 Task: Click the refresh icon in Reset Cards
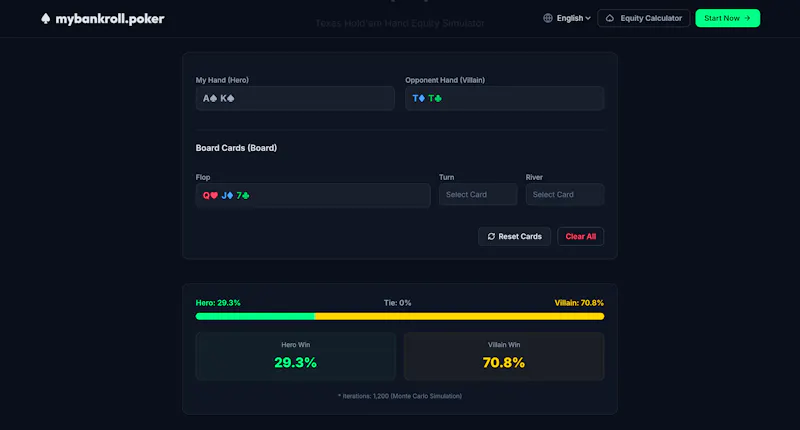coord(491,237)
